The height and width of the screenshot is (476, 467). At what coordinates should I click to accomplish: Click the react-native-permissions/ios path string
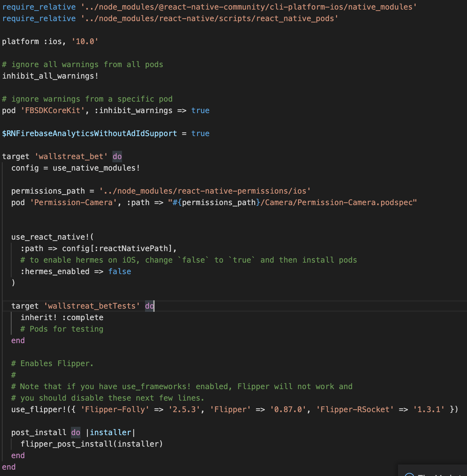coord(205,191)
